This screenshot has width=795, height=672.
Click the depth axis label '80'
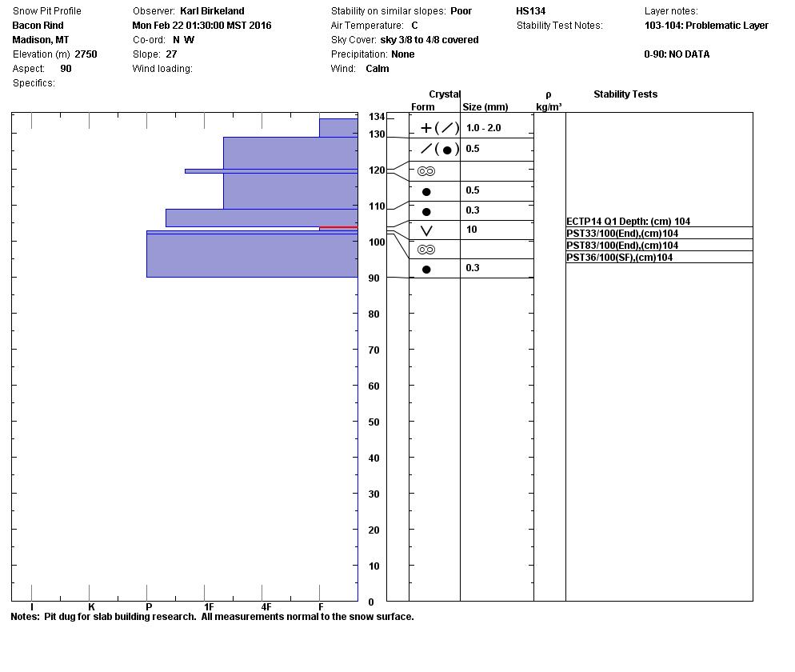(374, 314)
